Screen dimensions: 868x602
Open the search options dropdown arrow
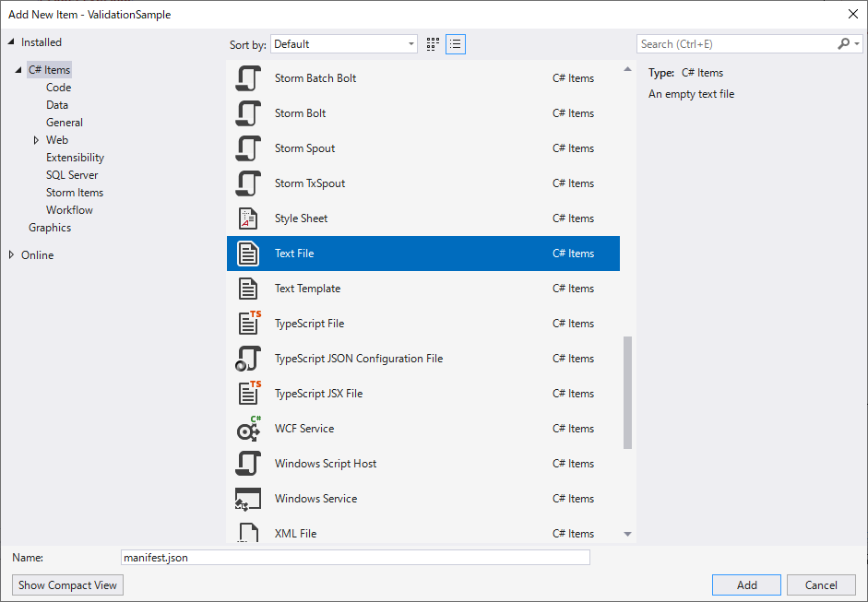click(857, 43)
